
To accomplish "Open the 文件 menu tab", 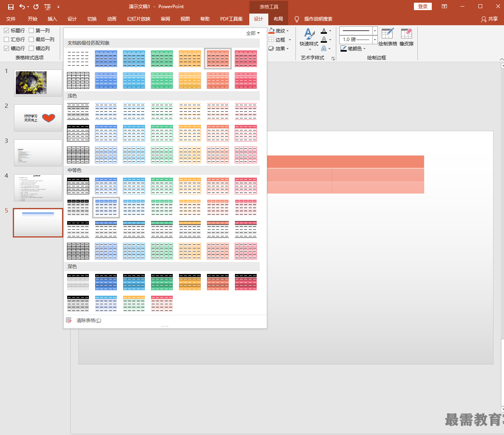I will 11,19.
